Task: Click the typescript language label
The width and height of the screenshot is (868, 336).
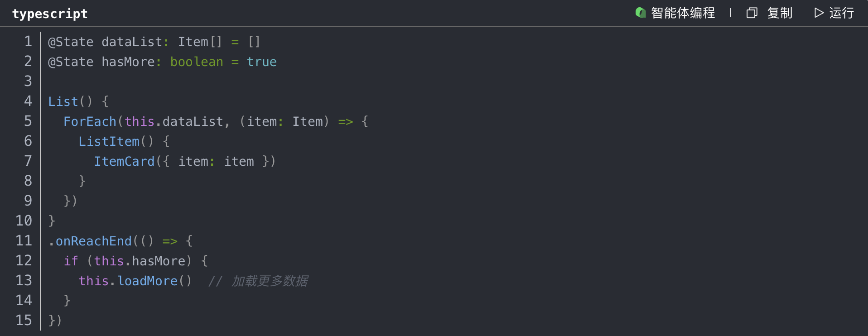Action: point(50,14)
